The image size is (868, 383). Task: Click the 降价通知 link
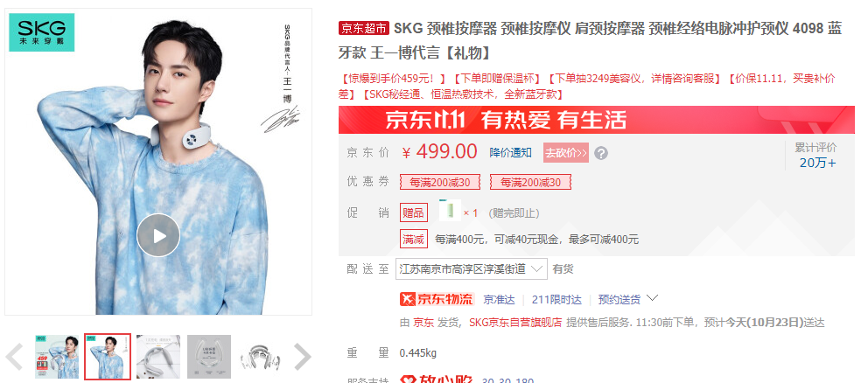coord(510,153)
